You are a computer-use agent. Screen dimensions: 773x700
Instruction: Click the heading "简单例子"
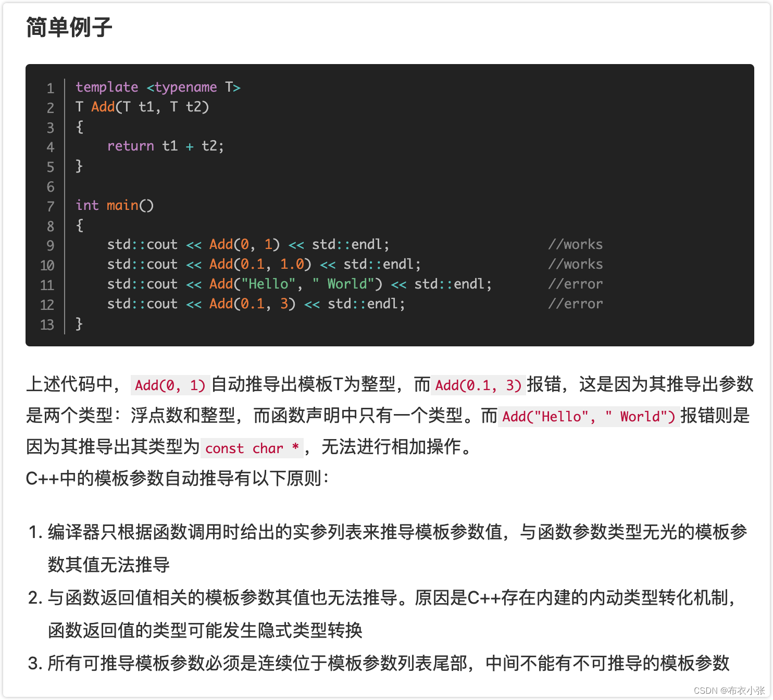coord(69,27)
